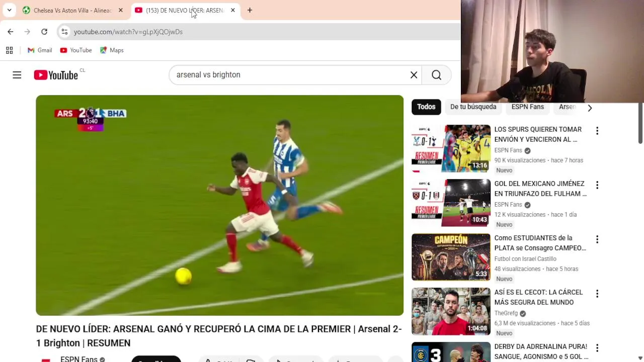Select the De tu búsqueda filter chip
The width and height of the screenshot is (644, 362).
pos(473,107)
